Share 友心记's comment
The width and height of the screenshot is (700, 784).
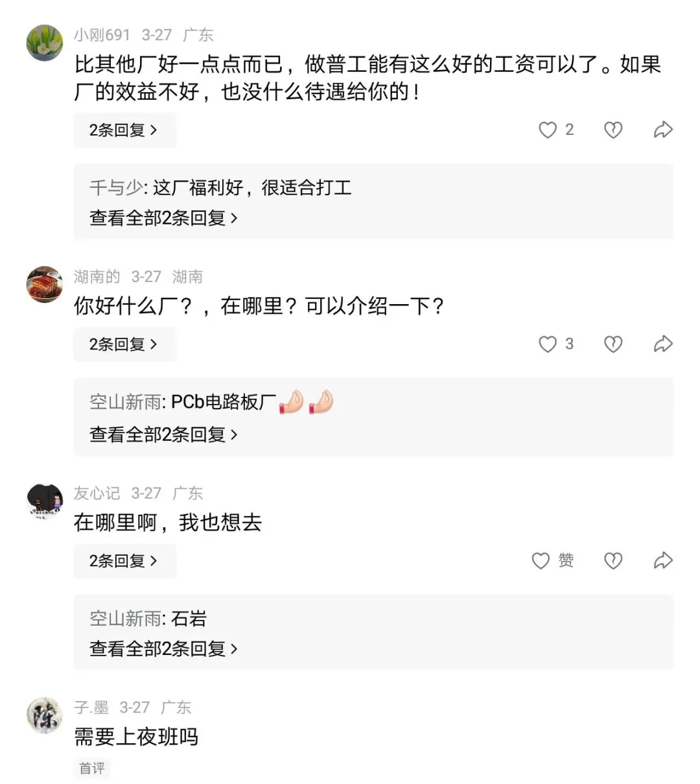pos(662,560)
